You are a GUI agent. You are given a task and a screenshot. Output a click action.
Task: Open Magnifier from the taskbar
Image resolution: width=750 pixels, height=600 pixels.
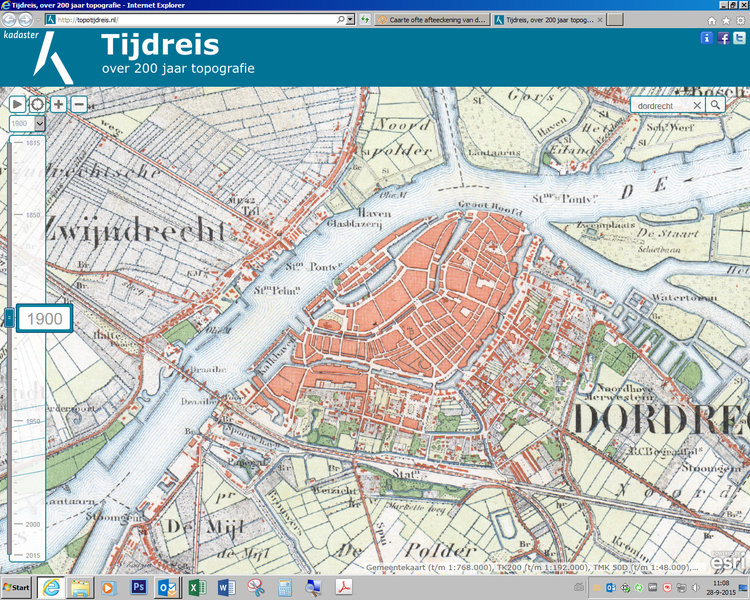[x=314, y=587]
